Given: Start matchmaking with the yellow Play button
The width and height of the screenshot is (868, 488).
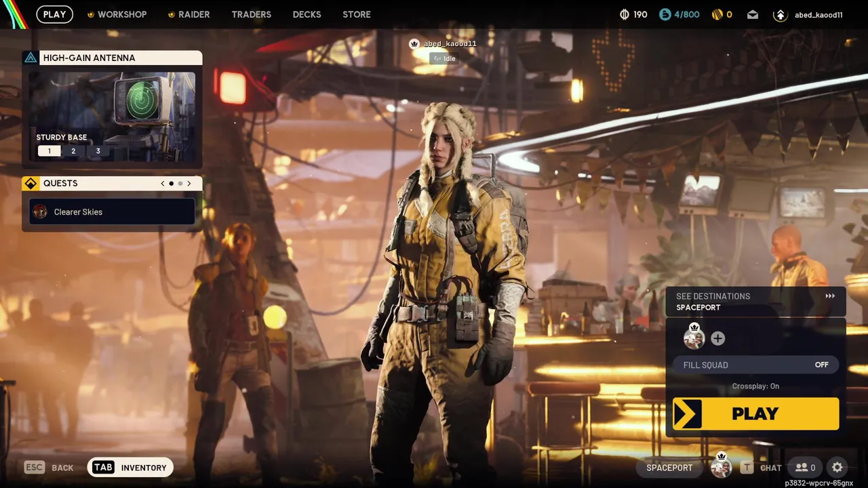Looking at the screenshot, I should tap(755, 413).
